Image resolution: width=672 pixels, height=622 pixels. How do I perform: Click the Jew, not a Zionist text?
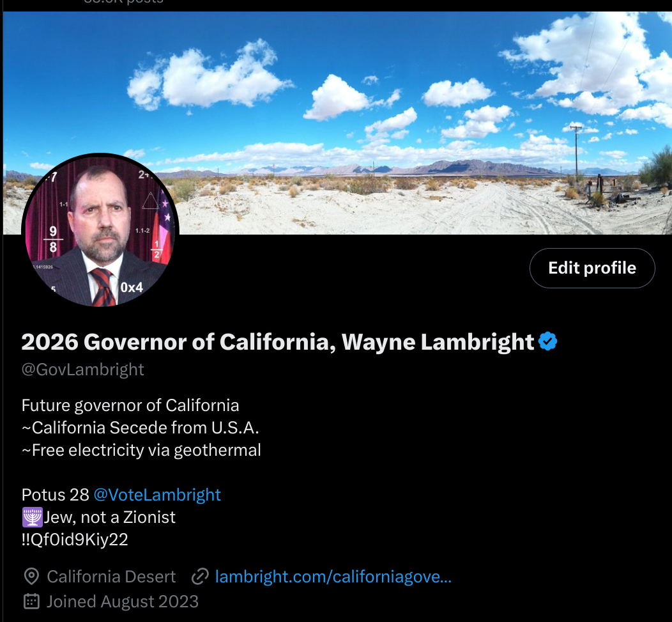(110, 517)
